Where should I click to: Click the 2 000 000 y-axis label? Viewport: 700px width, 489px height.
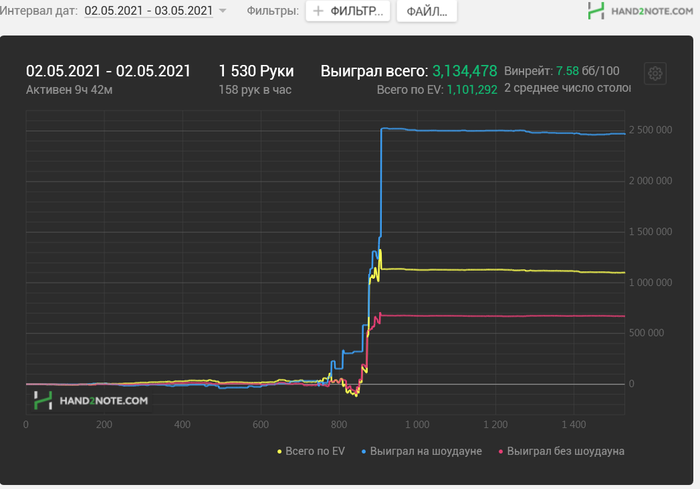coord(650,180)
